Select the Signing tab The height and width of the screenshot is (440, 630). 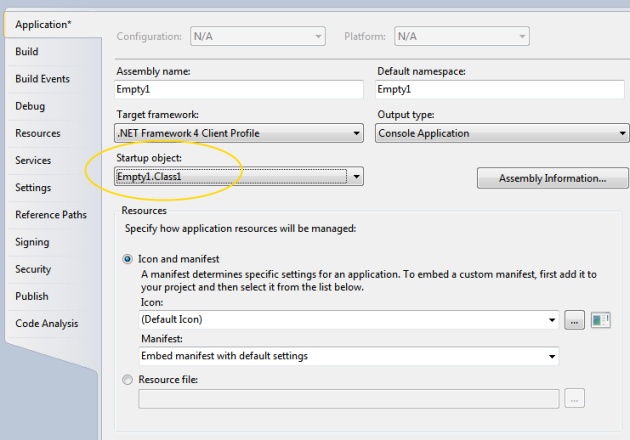click(x=32, y=242)
